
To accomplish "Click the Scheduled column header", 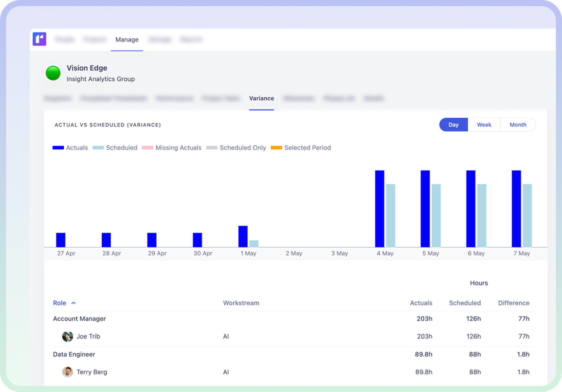I will tap(465, 303).
